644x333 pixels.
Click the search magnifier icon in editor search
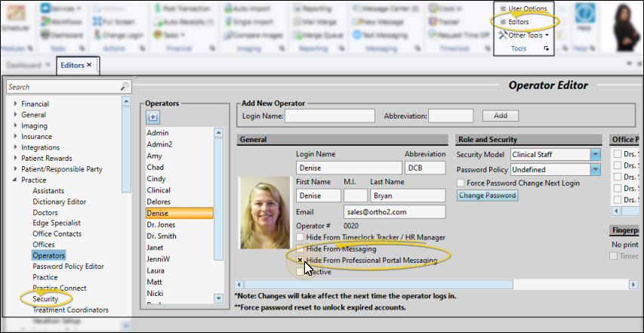pyautogui.click(x=125, y=87)
